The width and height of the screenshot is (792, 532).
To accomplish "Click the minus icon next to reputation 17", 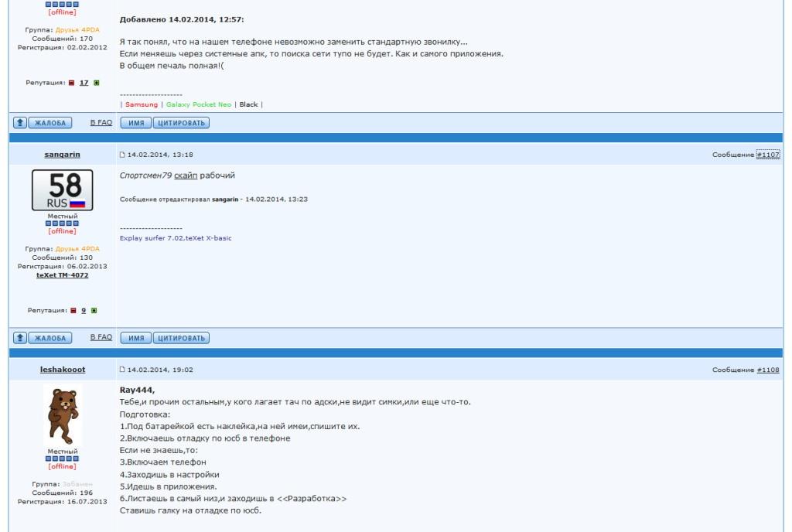I will [x=72, y=83].
